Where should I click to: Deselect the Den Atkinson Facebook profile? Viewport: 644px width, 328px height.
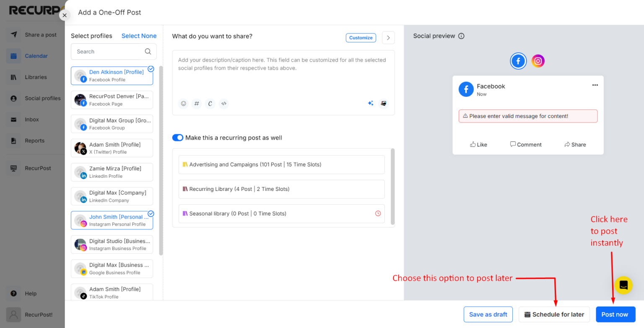(x=151, y=69)
